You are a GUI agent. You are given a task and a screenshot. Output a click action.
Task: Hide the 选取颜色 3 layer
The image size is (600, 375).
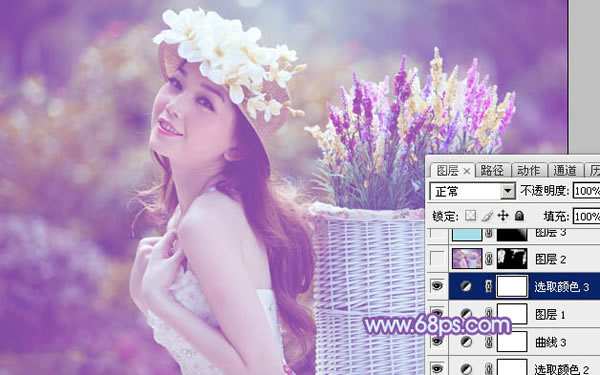coord(437,286)
